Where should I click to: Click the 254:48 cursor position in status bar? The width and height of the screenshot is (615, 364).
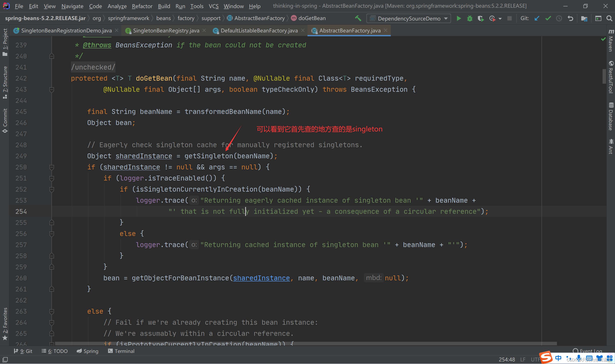click(x=507, y=359)
